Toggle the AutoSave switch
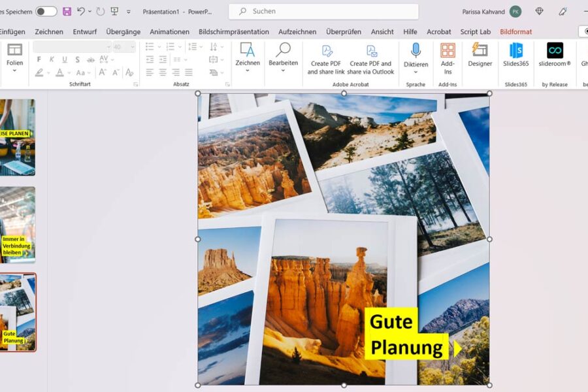Image resolution: width=588 pixels, height=392 pixels. coord(46,11)
